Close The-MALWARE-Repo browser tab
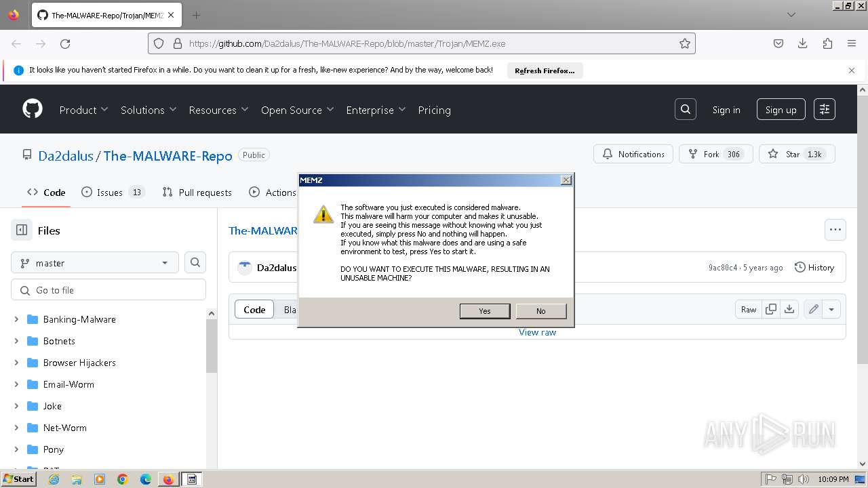 click(x=171, y=15)
